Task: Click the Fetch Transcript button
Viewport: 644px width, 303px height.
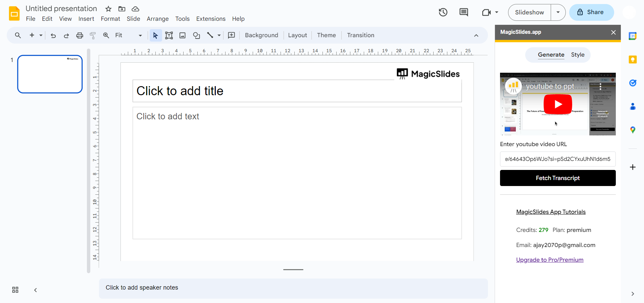Action: [x=558, y=178]
